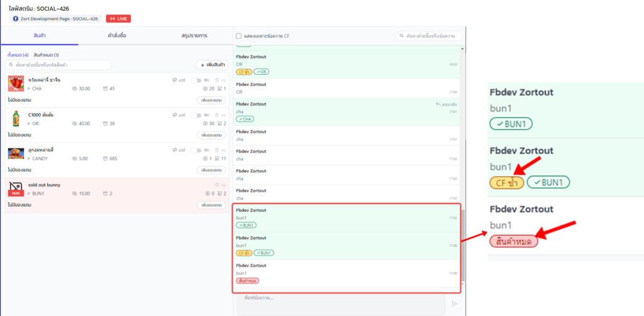Image resolution: width=644 pixels, height=316 pixels.
Task: Click เพิ่มของแถม button for sold out bunny
Action: tap(211, 205)
